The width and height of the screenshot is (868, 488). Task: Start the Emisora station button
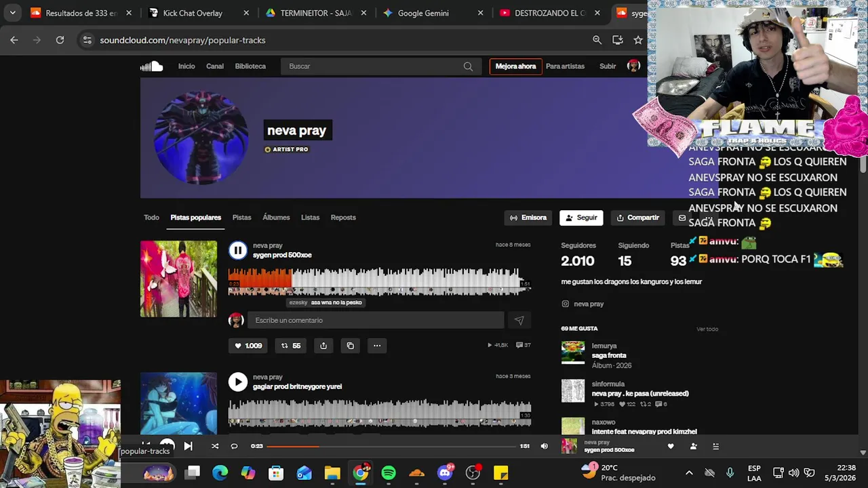(528, 218)
